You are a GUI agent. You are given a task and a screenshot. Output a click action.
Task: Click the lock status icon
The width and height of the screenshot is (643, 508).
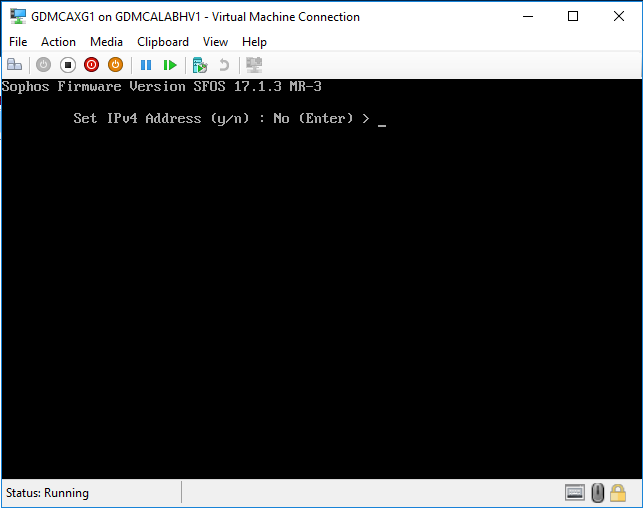(x=618, y=492)
